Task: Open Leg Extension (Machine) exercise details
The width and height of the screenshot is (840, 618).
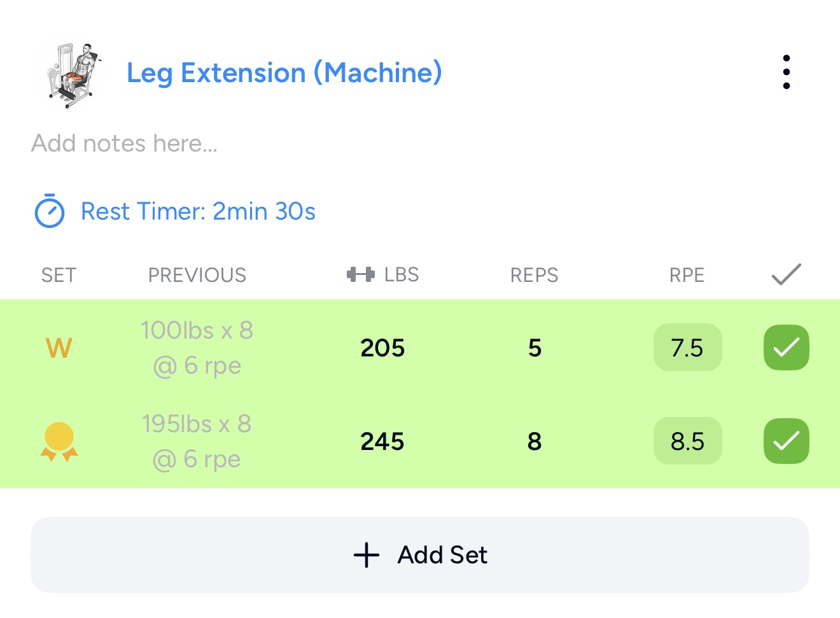Action: (284, 73)
